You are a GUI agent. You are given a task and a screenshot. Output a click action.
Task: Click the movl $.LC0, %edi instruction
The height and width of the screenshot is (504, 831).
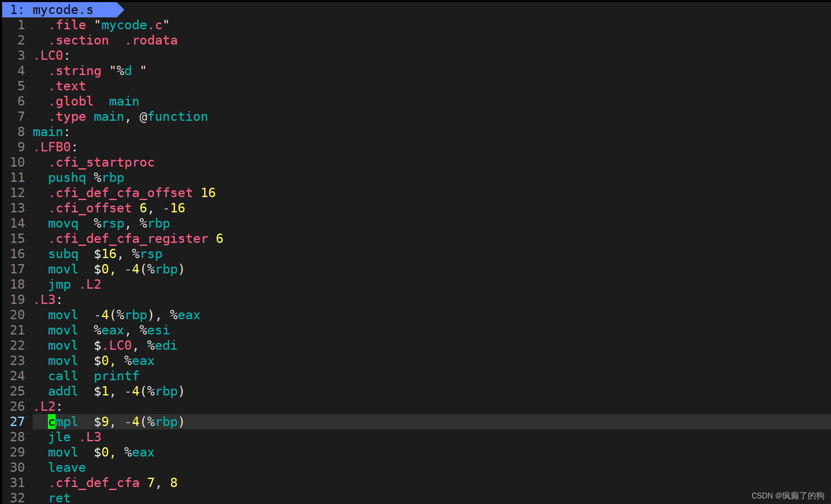coord(113,345)
